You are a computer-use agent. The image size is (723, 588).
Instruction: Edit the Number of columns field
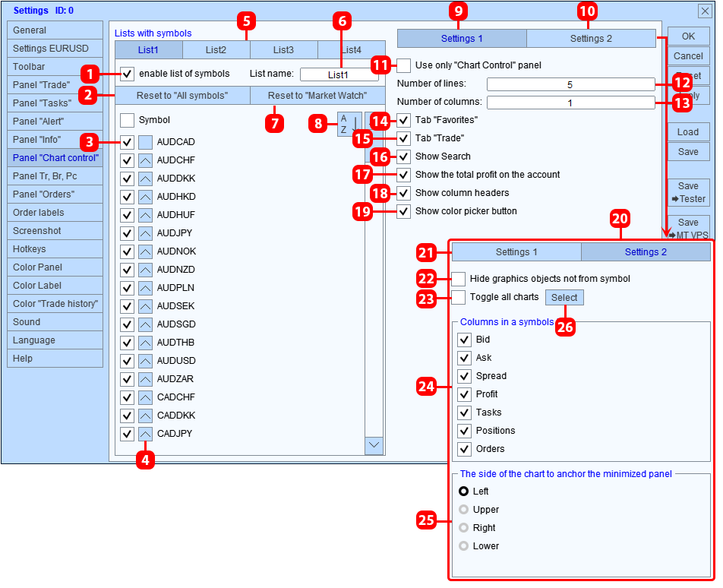coord(571,103)
